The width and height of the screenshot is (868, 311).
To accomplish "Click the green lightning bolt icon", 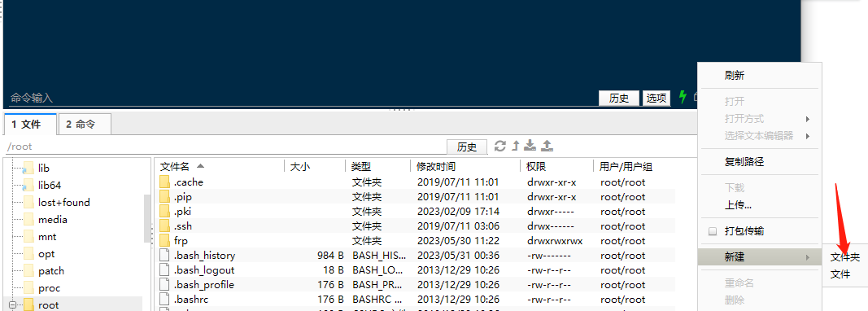I will pos(683,97).
